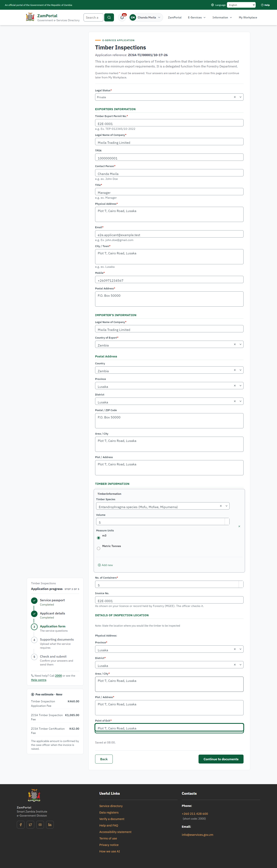
Task: Clear the Legal Status selection
Action: pyautogui.click(x=235, y=97)
